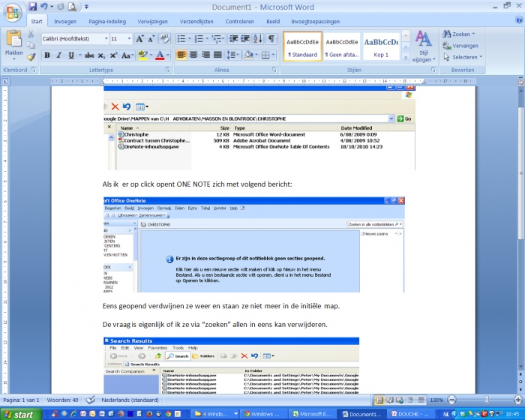Toggle italic formatting
The height and width of the screenshot is (420, 525).
[x=59, y=55]
